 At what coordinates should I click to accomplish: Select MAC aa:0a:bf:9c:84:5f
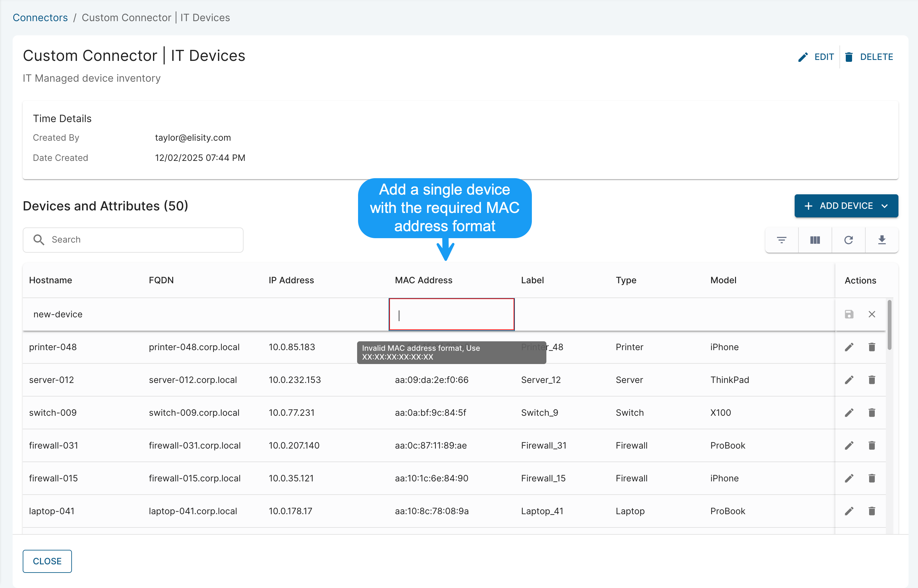click(430, 413)
